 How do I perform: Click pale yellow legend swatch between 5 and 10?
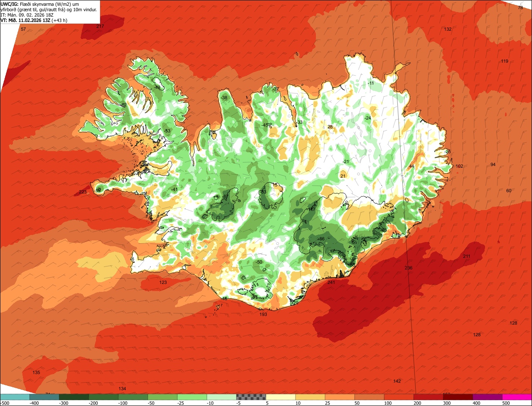point(281,397)
